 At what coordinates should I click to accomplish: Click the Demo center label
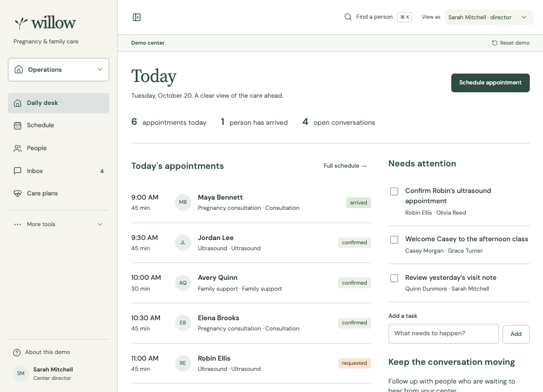point(148,43)
